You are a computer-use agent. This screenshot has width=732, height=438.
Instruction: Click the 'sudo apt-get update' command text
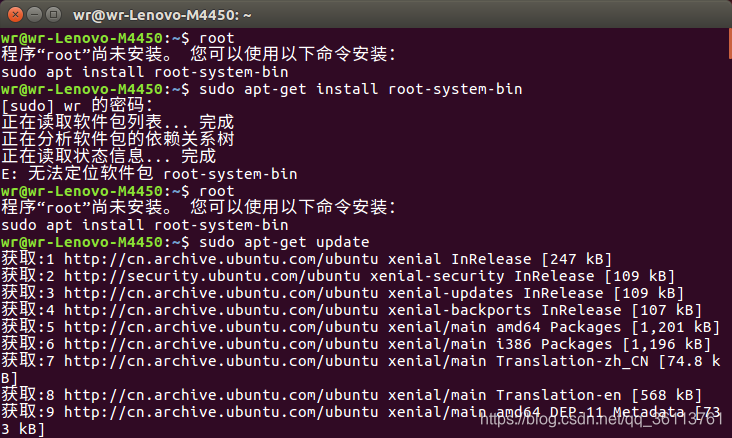point(284,242)
